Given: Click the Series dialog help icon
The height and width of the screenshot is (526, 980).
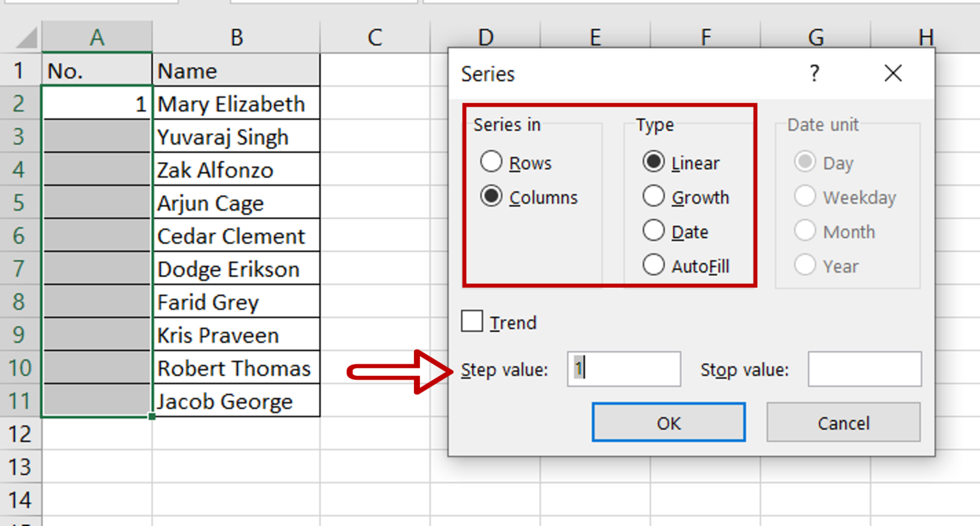Looking at the screenshot, I should pos(815,73).
